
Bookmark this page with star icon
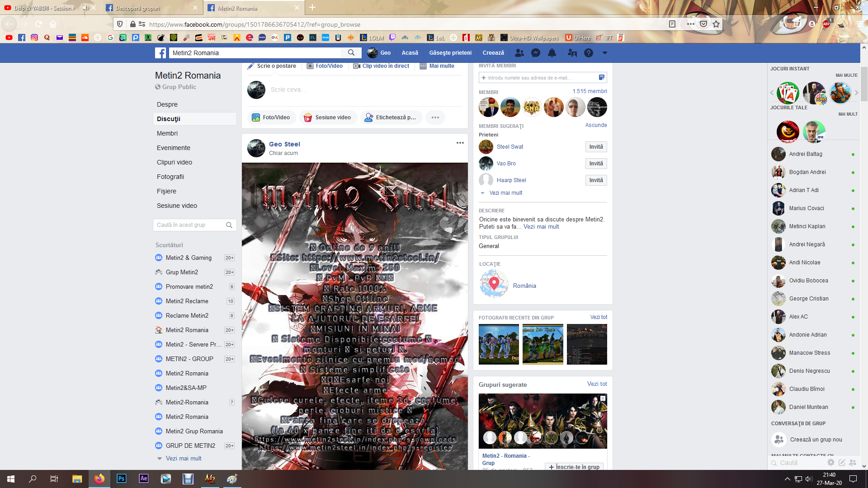(x=716, y=24)
